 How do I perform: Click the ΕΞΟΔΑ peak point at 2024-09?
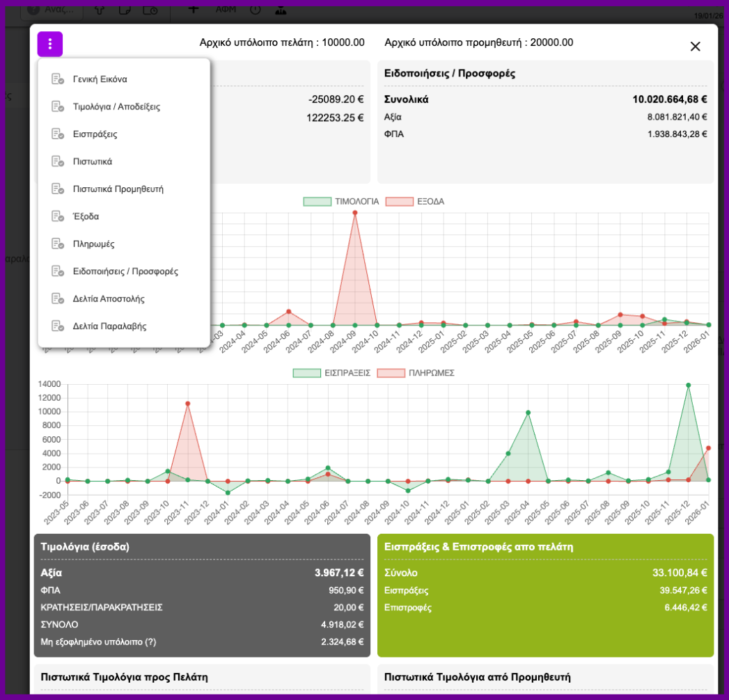[x=355, y=213]
